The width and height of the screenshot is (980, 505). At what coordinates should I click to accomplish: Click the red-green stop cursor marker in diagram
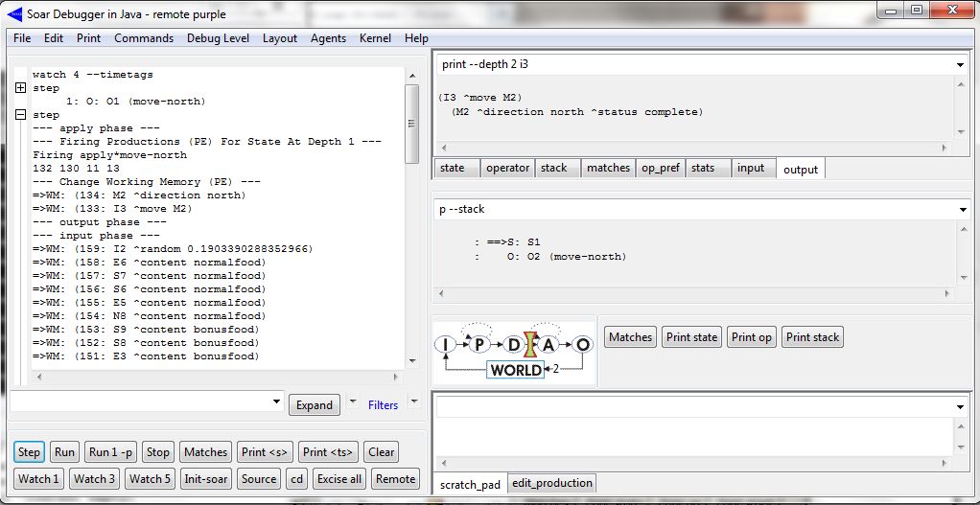532,345
